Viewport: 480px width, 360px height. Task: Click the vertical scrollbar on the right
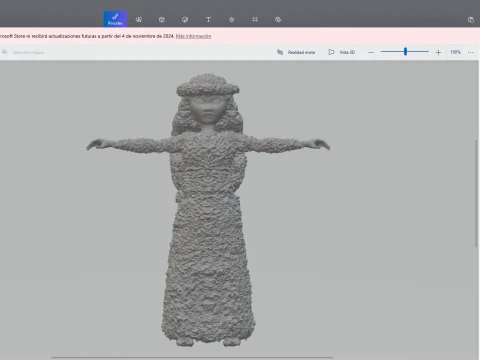click(x=476, y=193)
